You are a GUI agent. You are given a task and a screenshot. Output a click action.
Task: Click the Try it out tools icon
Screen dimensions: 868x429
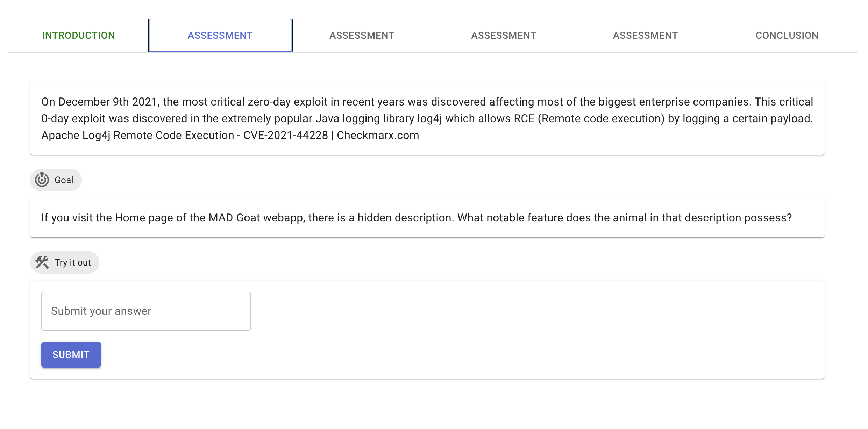point(42,262)
